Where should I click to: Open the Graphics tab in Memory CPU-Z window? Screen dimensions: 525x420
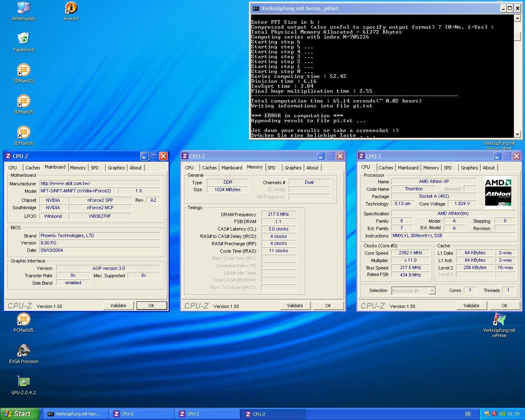293,168
